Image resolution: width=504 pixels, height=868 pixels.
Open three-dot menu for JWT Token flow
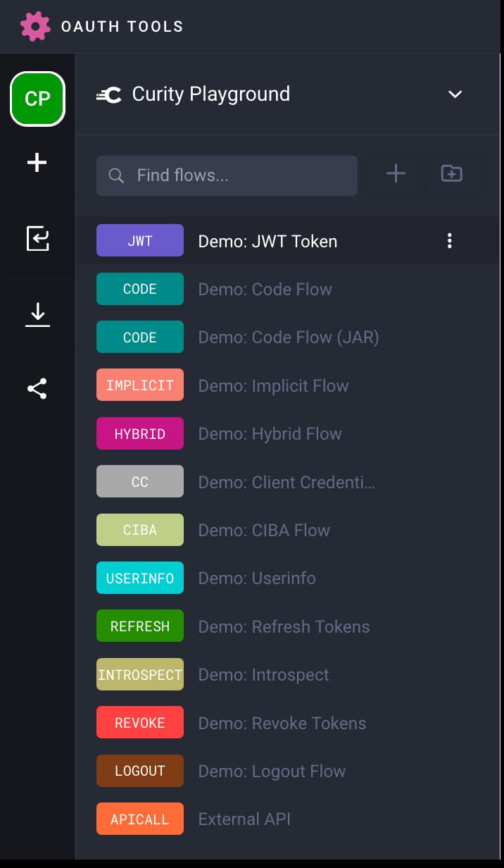(x=450, y=241)
